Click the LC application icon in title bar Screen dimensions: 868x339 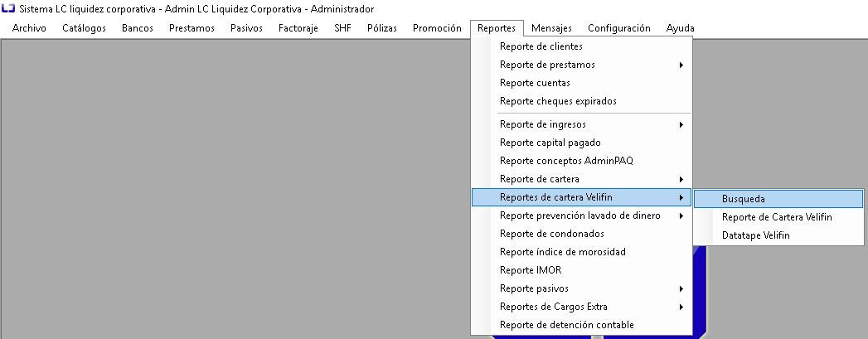pyautogui.click(x=8, y=9)
